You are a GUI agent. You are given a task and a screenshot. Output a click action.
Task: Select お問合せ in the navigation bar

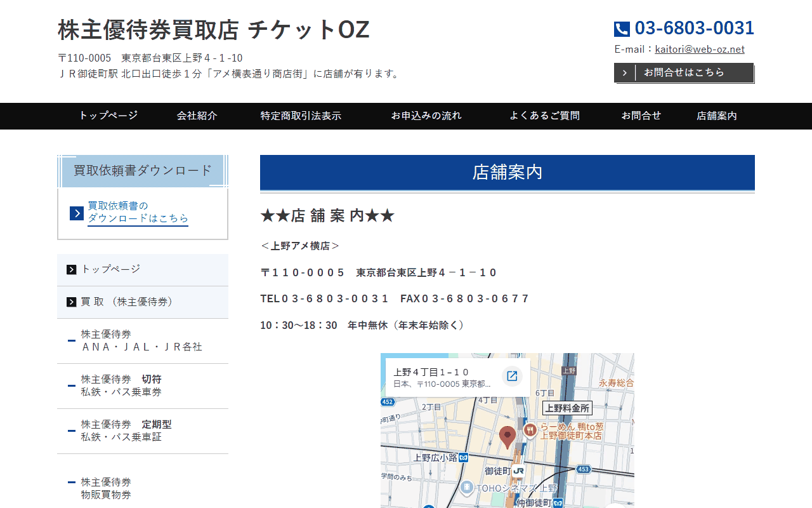(x=641, y=116)
